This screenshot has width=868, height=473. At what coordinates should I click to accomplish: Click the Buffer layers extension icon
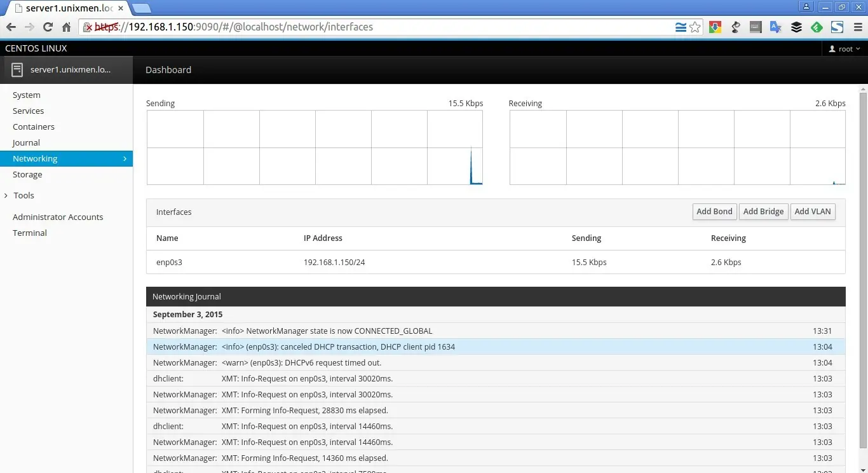click(796, 27)
